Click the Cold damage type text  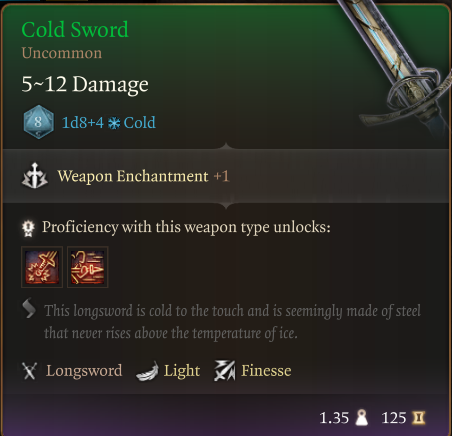tap(139, 123)
